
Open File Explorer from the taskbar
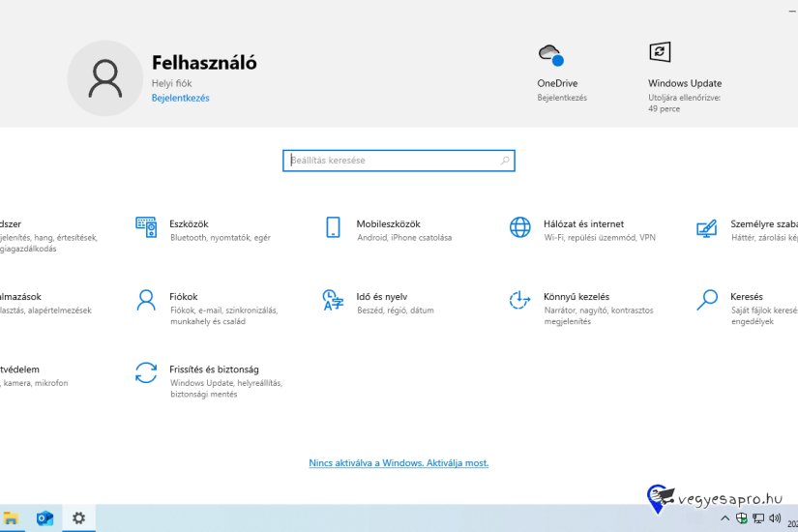click(11, 518)
